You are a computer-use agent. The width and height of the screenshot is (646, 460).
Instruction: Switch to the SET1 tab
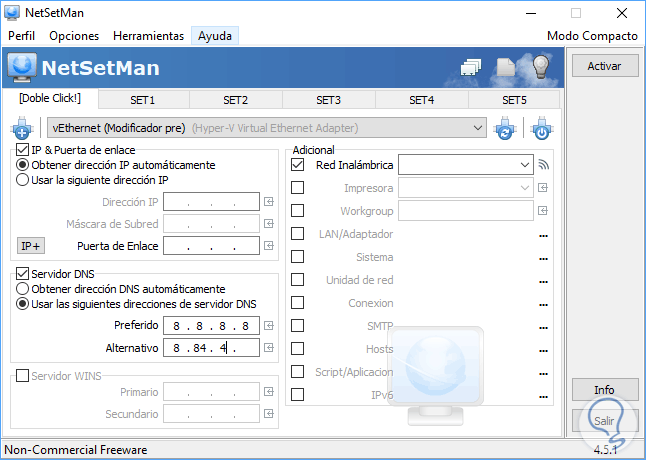143,100
